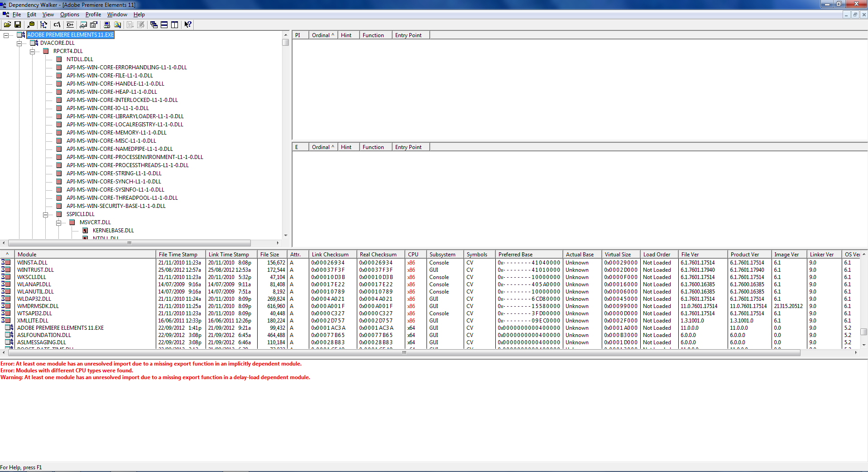Open System Information dialog
868x472 pixels.
point(106,25)
